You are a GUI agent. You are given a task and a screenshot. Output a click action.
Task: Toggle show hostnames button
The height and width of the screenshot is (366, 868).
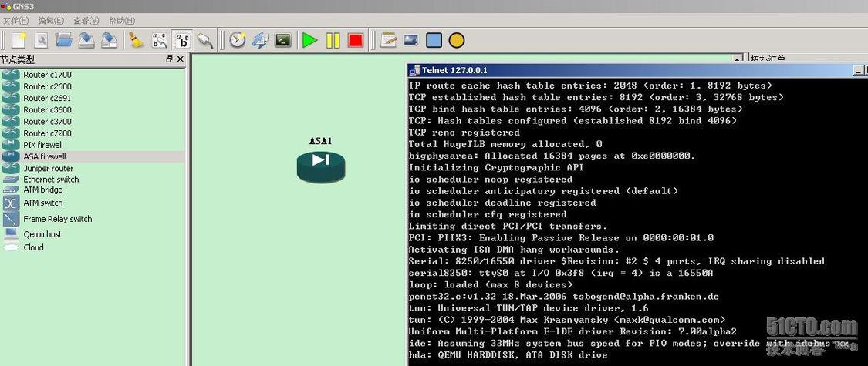(182, 40)
